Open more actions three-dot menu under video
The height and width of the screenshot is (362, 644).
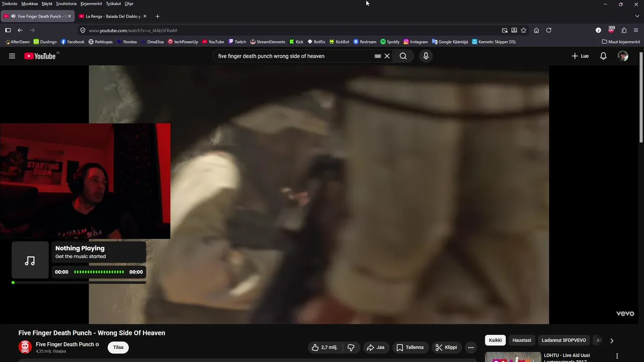[471, 347]
